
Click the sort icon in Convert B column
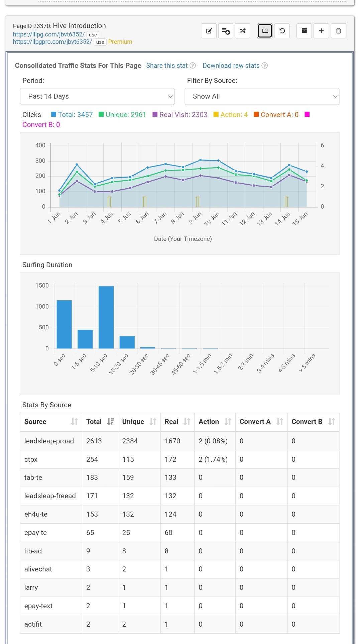(x=332, y=422)
